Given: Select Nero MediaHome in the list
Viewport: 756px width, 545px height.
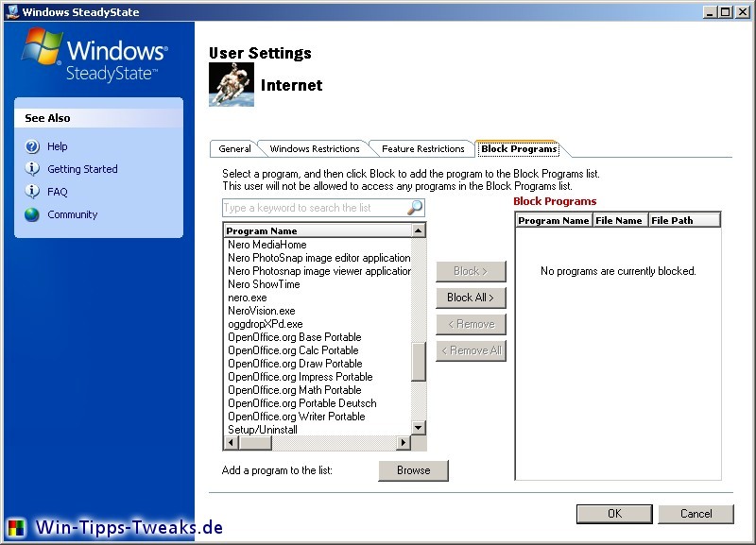Looking at the screenshot, I should coord(267,245).
